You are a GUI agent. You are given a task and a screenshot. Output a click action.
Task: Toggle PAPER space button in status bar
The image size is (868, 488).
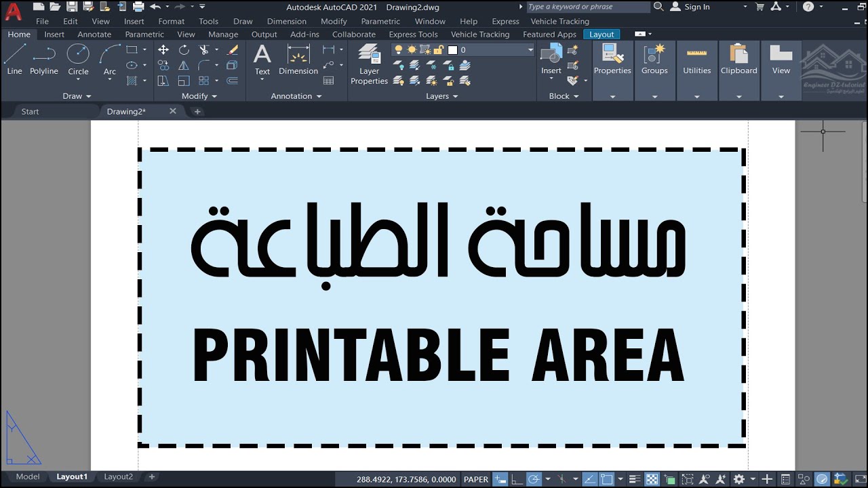click(x=476, y=479)
